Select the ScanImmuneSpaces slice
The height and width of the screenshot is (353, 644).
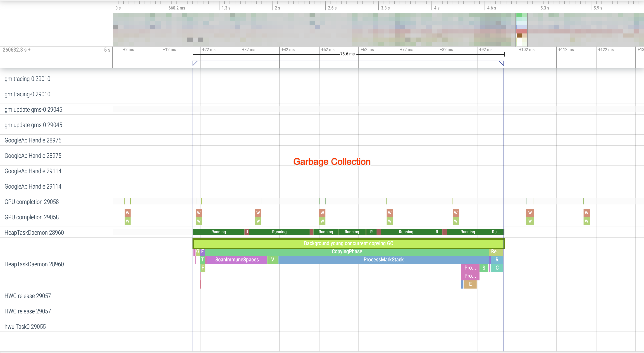pos(237,260)
